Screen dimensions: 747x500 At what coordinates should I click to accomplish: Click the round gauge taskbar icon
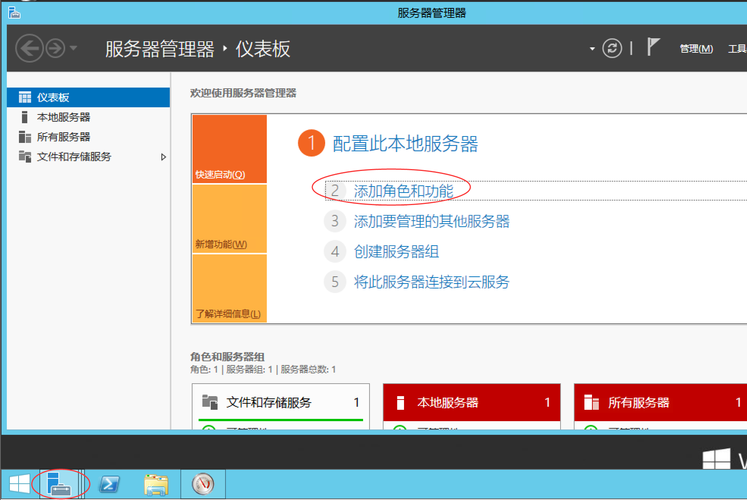[202, 484]
